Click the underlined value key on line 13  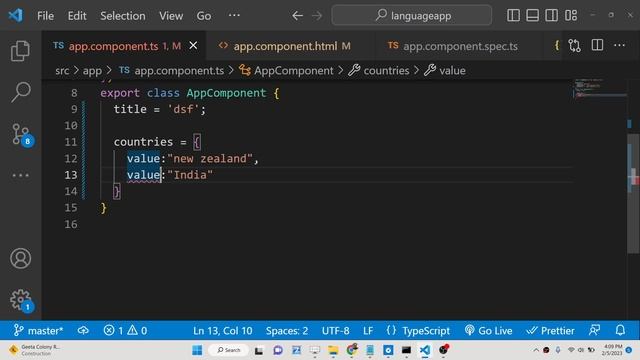[144, 176]
